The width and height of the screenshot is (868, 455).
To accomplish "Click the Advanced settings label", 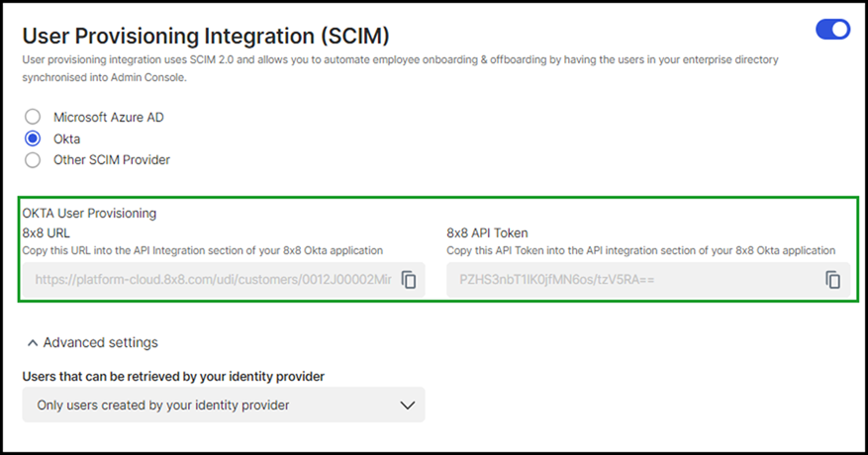I will click(100, 342).
